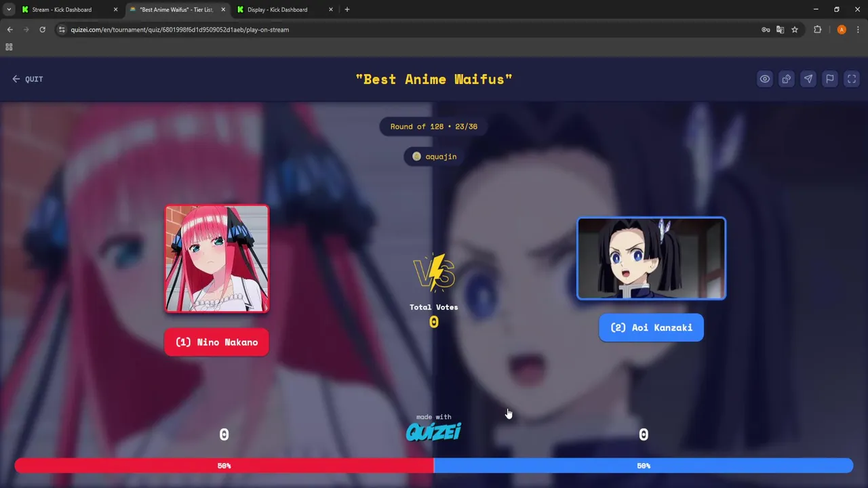Click the blue 50% vote bar
The image size is (868, 488).
click(644, 466)
